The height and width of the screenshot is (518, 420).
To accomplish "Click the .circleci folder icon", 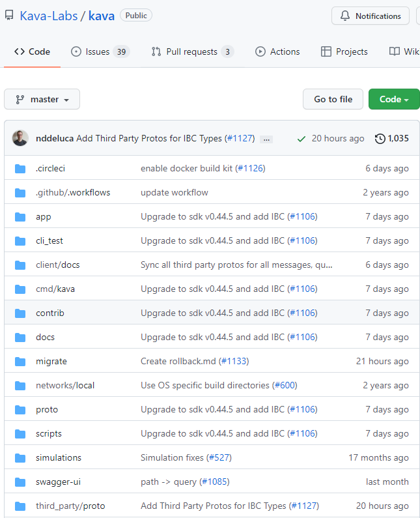I will (20, 169).
